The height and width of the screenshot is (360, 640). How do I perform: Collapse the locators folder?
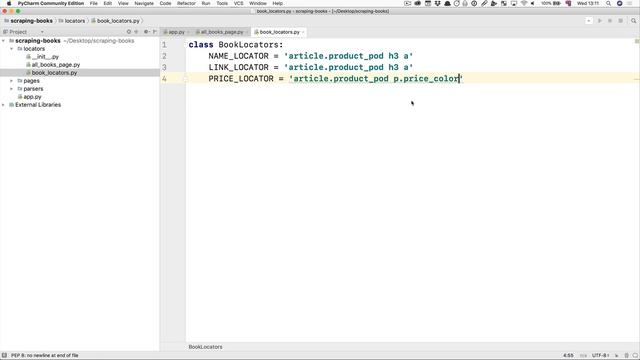12,49
